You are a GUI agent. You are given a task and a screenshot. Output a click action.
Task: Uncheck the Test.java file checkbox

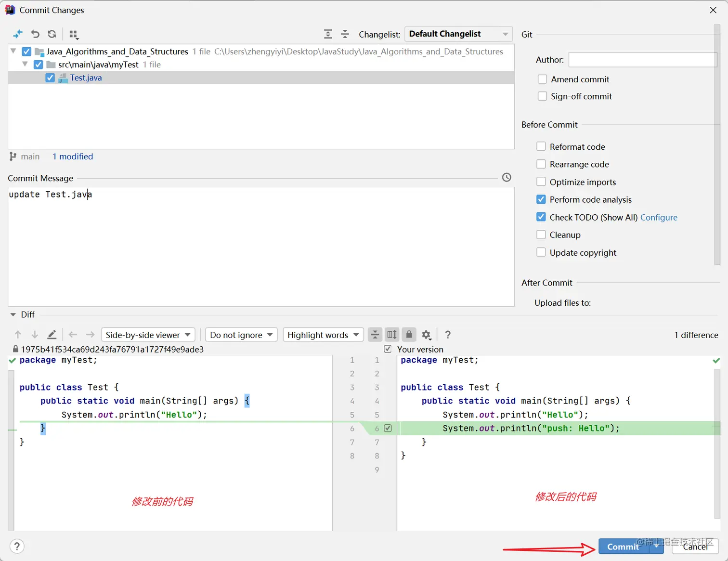click(x=50, y=78)
